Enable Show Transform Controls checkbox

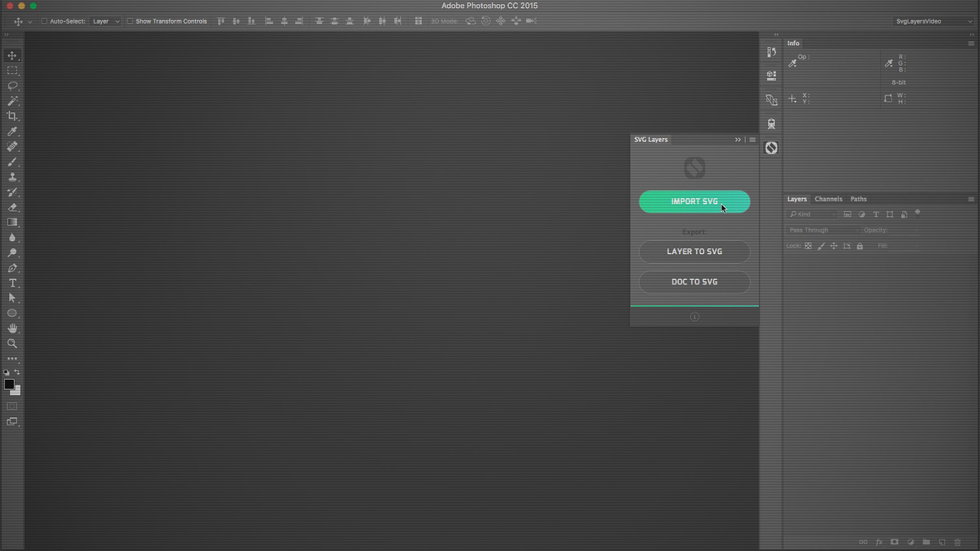(130, 22)
